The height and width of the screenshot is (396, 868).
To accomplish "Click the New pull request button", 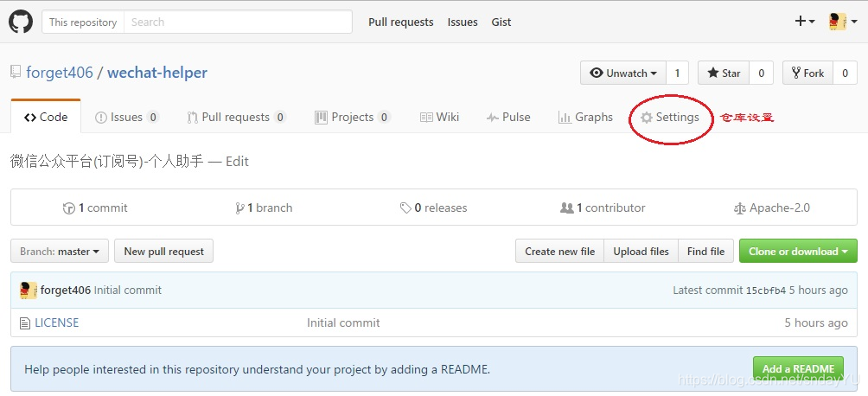I will [x=164, y=251].
